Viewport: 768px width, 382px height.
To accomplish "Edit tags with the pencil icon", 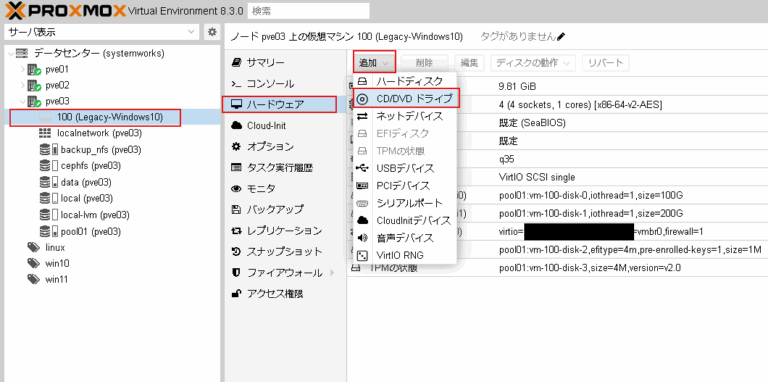I will (561, 37).
